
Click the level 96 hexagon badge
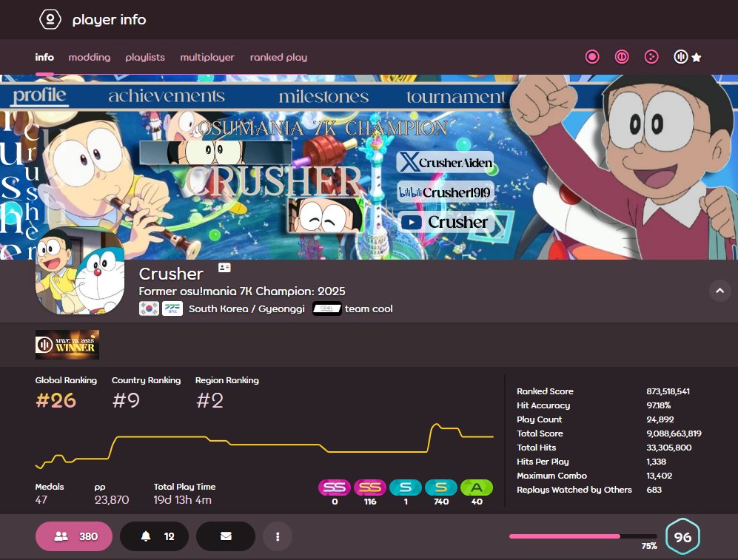coord(682,536)
